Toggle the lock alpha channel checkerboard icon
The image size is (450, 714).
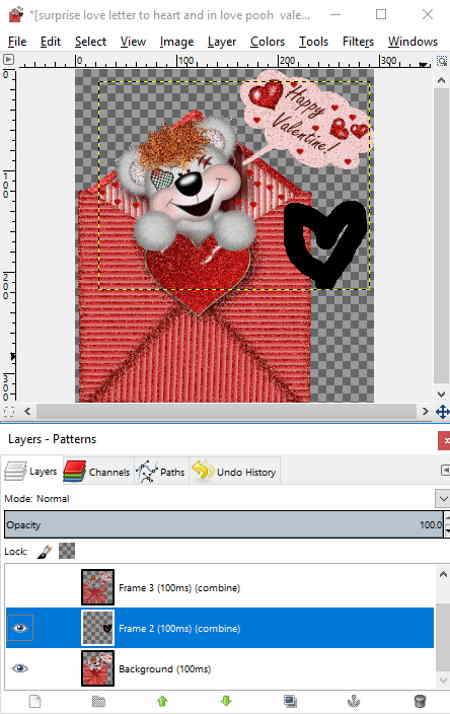click(67, 551)
